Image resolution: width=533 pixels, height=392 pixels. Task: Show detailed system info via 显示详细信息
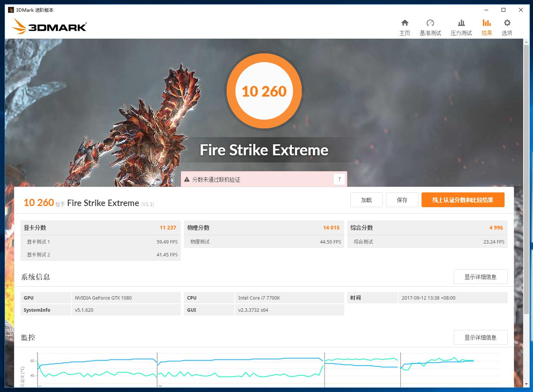click(480, 277)
